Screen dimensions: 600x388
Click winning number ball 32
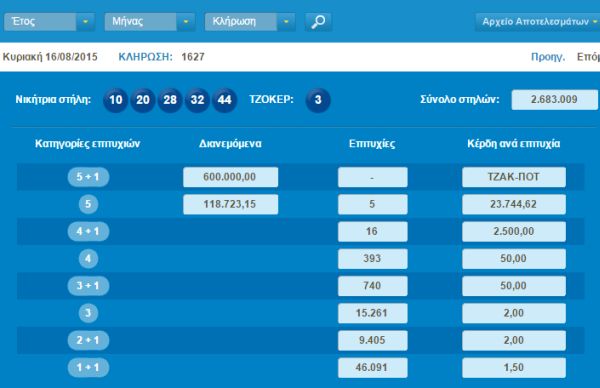pos(197,100)
